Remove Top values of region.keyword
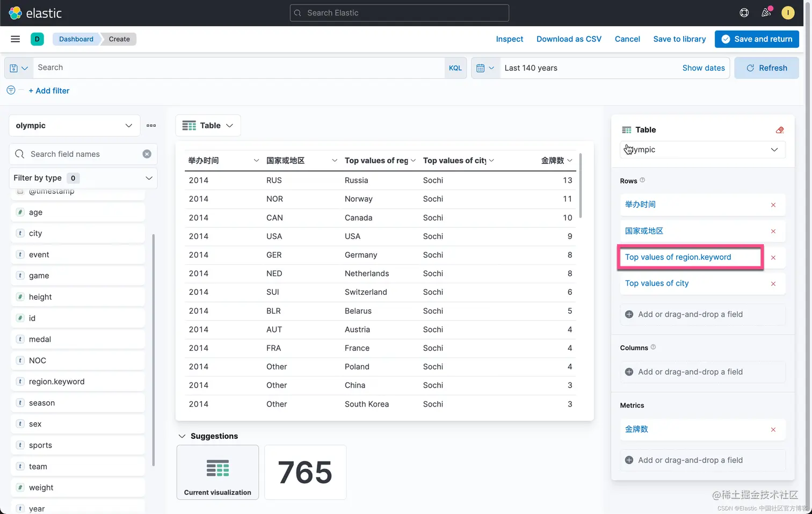 [773, 257]
